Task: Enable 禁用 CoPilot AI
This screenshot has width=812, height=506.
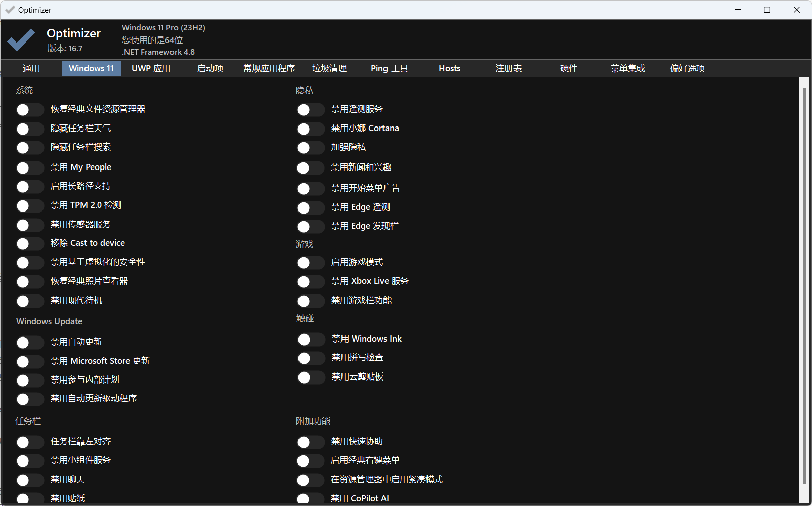Action: click(x=310, y=498)
